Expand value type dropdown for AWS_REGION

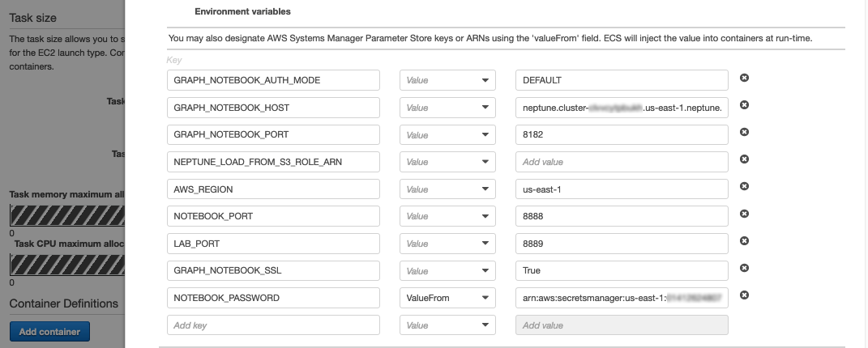click(x=447, y=189)
